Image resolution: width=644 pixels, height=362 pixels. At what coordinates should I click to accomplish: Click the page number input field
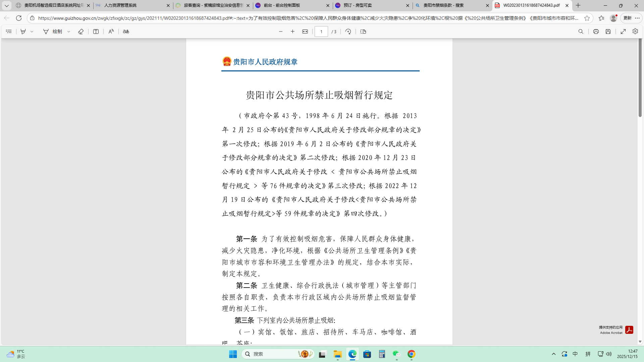(x=321, y=32)
